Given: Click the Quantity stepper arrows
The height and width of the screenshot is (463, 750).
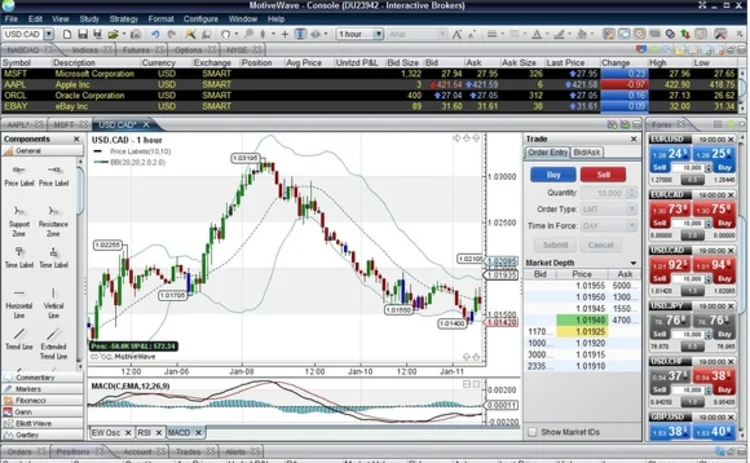Looking at the screenshot, I should point(632,193).
